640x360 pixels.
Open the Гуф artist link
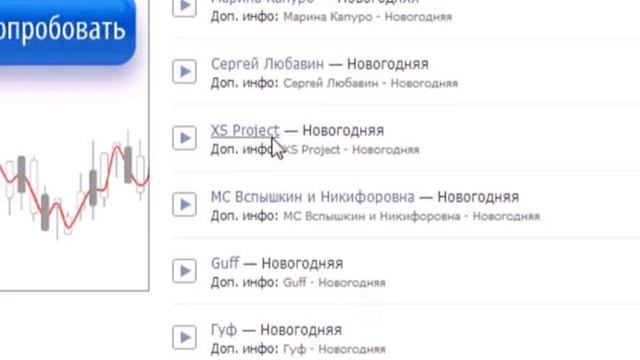point(224,330)
